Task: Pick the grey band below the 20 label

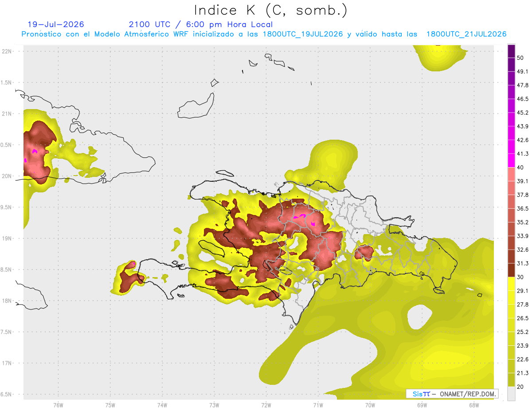Action: (x=512, y=394)
